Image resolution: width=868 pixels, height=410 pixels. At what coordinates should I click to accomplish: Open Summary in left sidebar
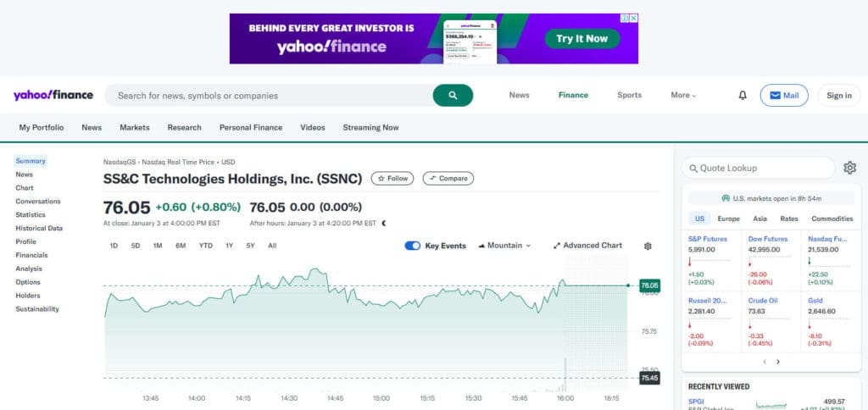pyautogui.click(x=31, y=161)
